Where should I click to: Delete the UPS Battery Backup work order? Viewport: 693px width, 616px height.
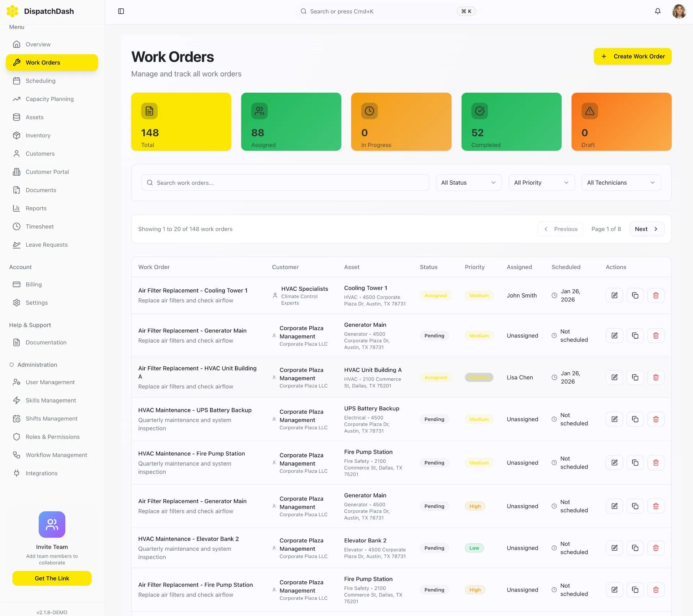[656, 419]
